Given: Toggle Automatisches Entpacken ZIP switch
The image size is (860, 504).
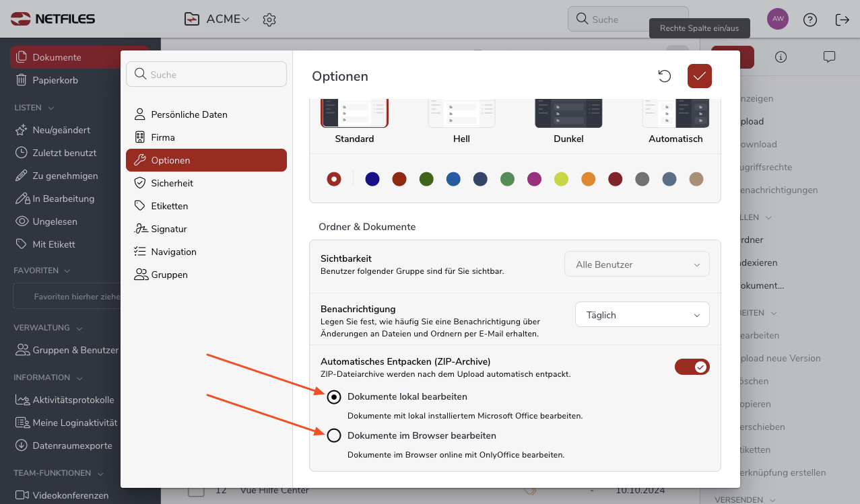Looking at the screenshot, I should click(x=692, y=367).
